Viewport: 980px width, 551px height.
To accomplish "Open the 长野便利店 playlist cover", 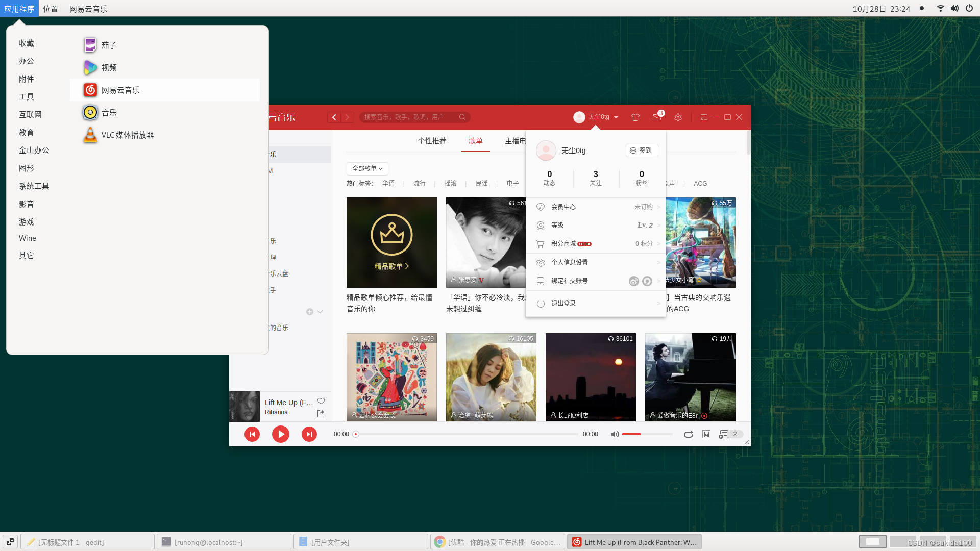I will (591, 377).
